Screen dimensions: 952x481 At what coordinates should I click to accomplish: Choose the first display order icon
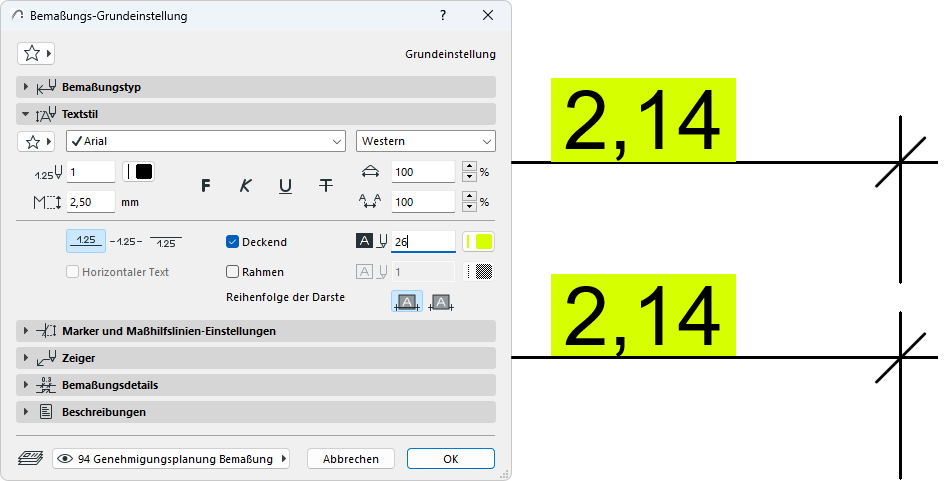click(407, 302)
